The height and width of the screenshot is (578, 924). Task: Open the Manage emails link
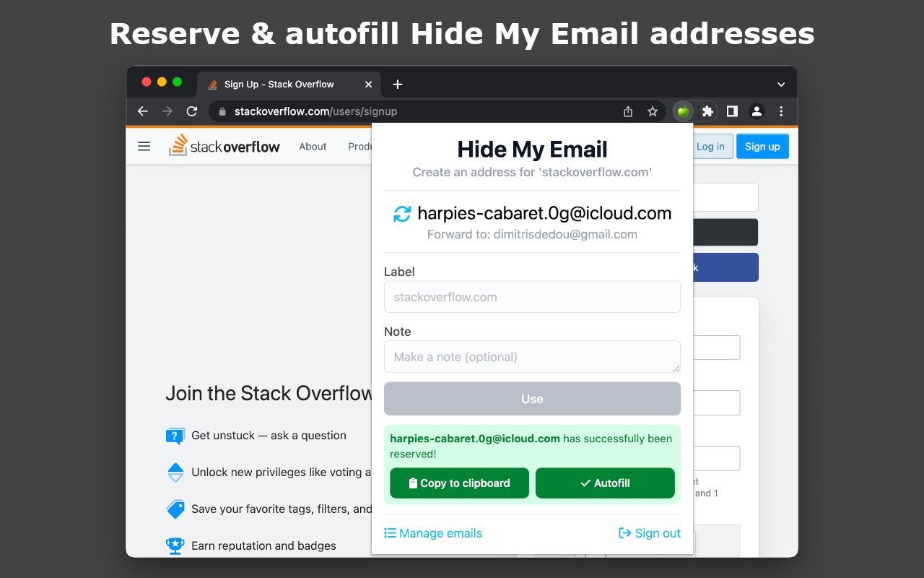pyautogui.click(x=433, y=533)
